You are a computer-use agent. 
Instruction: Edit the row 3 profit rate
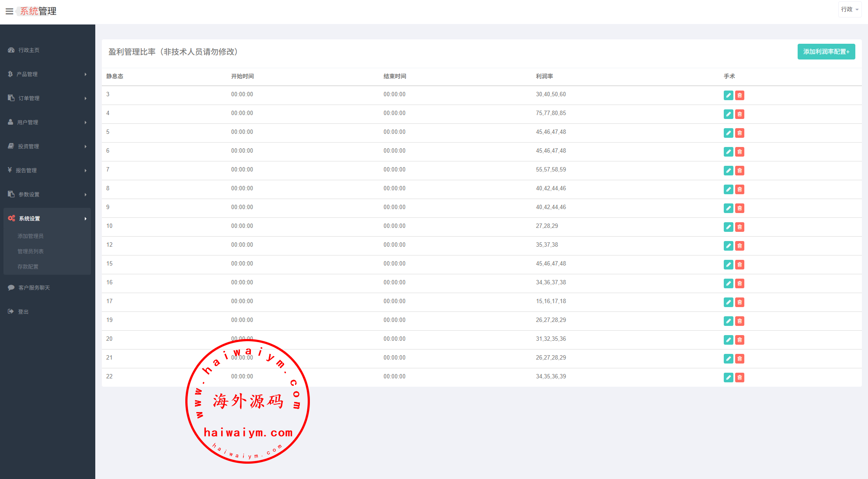728,95
